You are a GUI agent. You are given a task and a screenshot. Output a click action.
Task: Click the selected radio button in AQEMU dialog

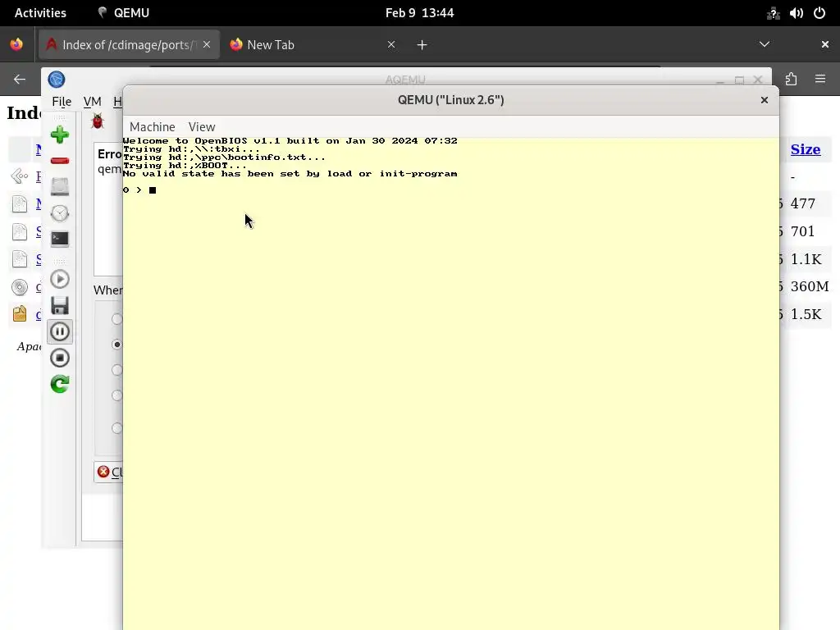(116, 345)
